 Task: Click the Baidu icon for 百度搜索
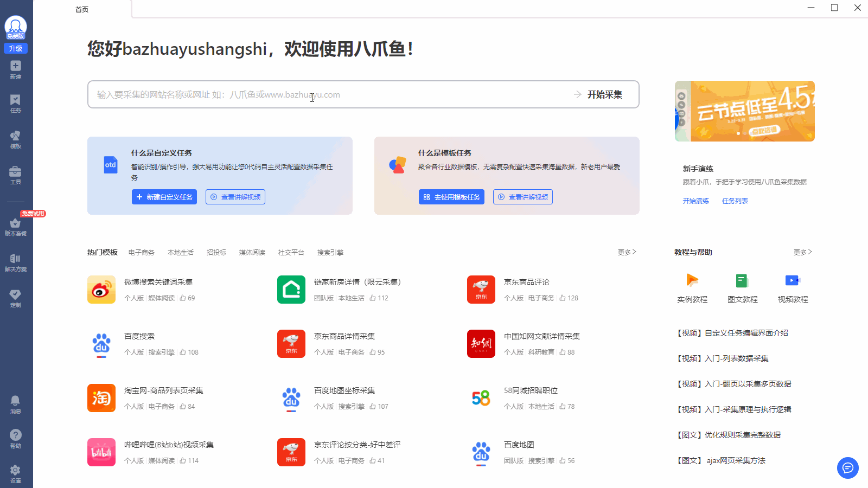(101, 344)
